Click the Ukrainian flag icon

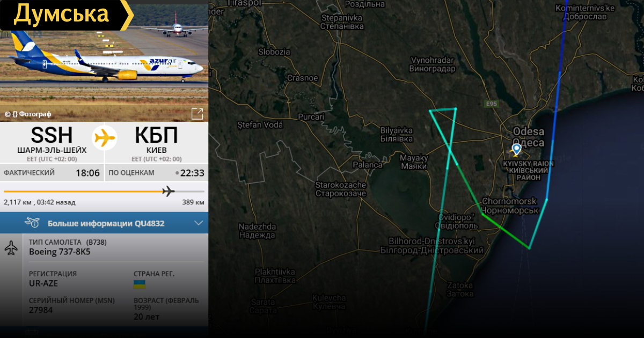140,284
